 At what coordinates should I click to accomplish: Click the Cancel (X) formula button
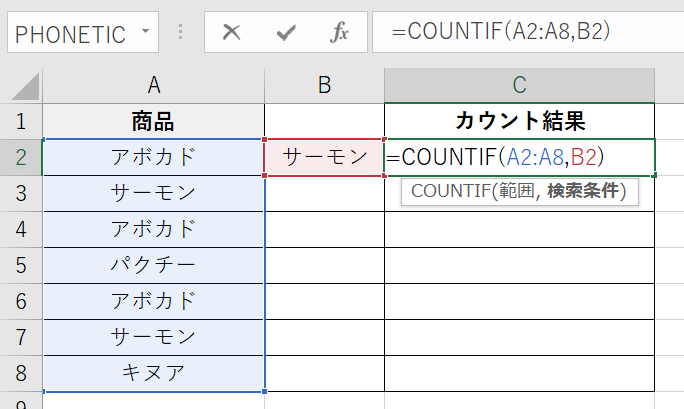[232, 32]
